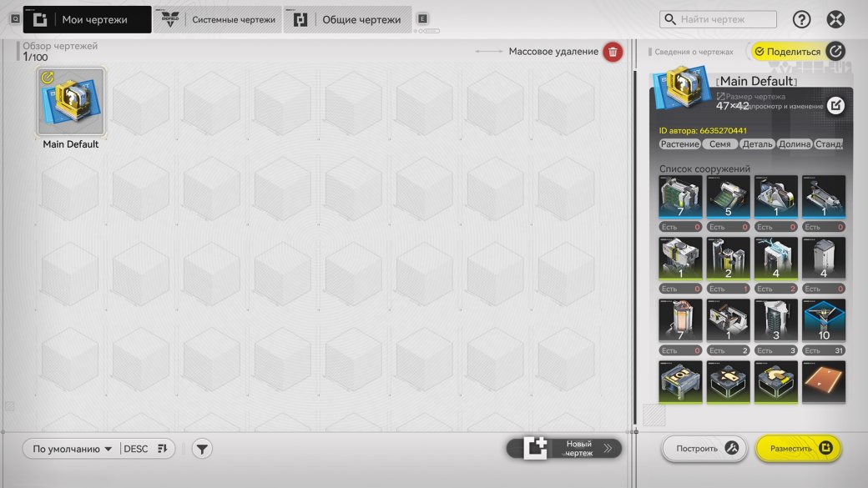The width and height of the screenshot is (868, 488).
Task: Open the help question mark icon
Action: (801, 19)
